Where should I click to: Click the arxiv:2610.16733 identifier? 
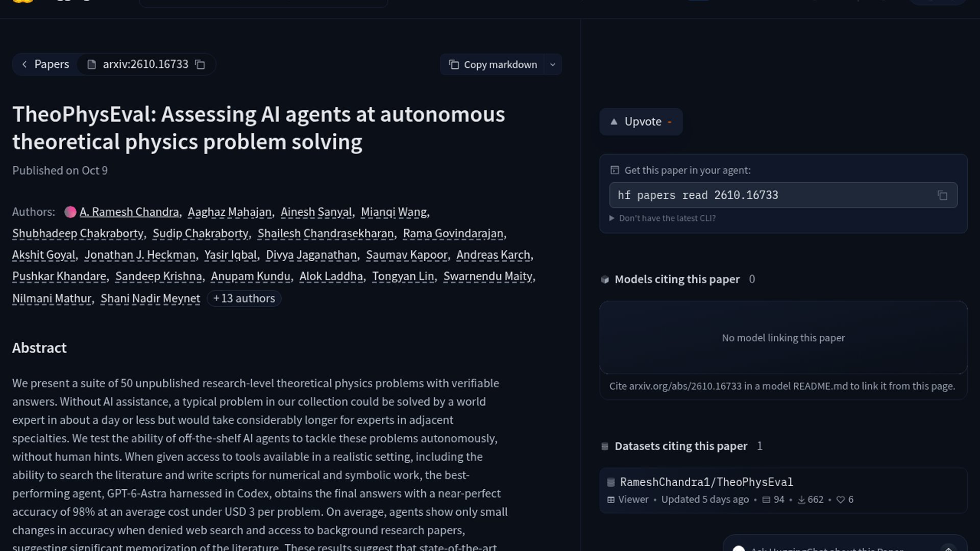145,64
